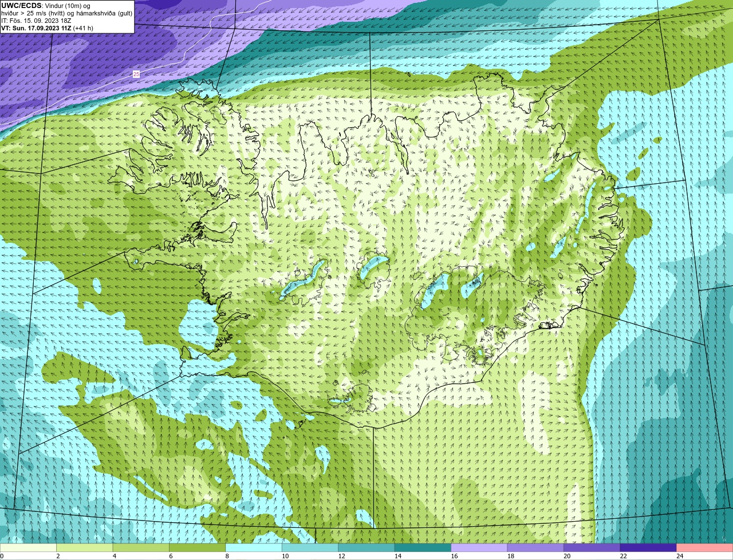Click the medium green 4–6 m/s legend swatch
The width and height of the screenshot is (733, 560).
pos(141,548)
